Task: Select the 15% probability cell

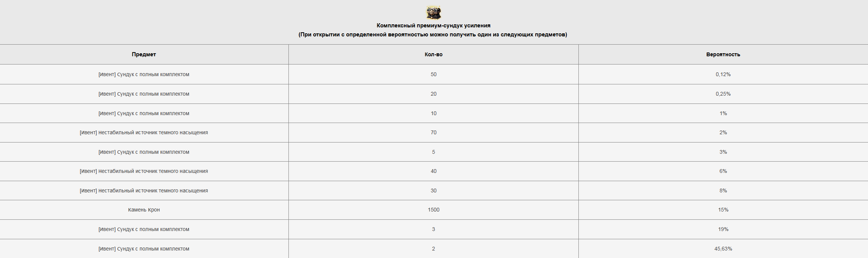Action: click(723, 210)
